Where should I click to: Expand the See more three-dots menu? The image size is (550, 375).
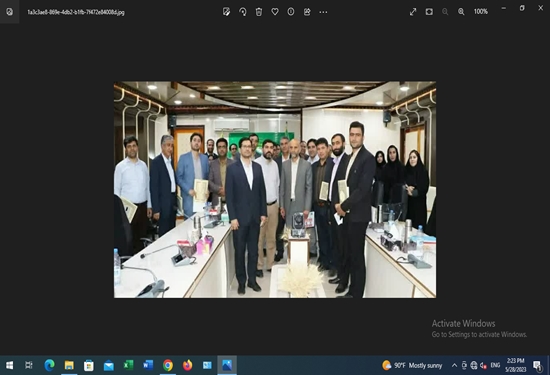tap(323, 12)
